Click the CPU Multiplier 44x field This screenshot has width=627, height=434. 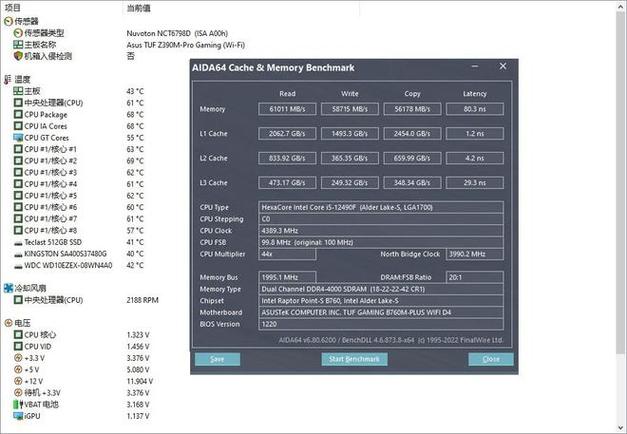[287, 254]
